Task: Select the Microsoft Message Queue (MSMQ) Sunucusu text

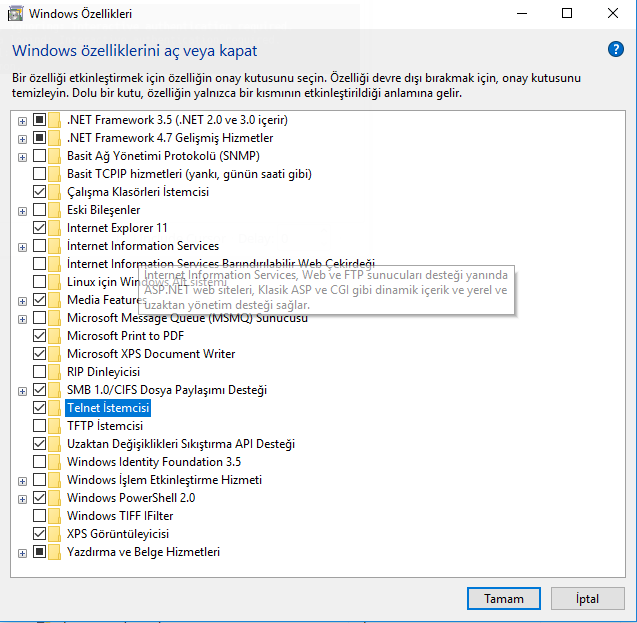Action: point(187,318)
